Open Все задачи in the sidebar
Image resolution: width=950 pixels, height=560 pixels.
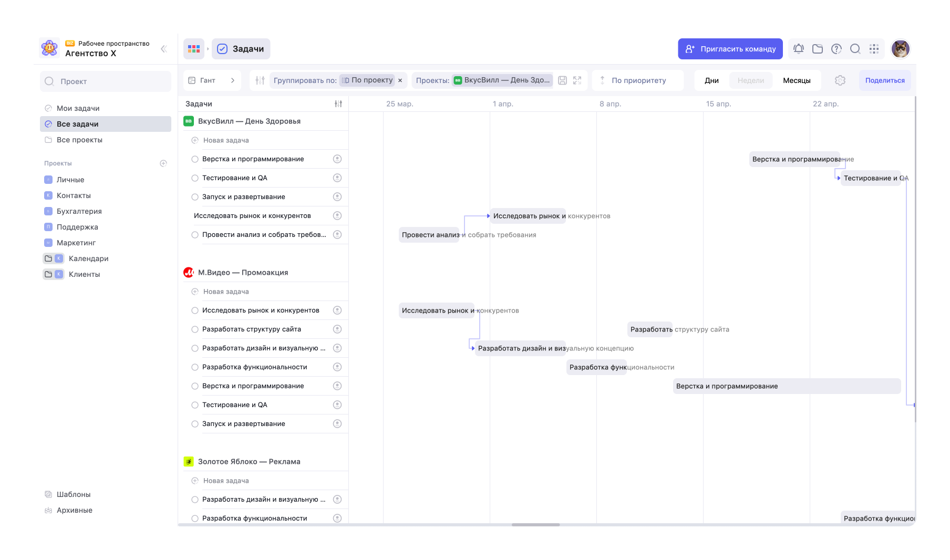tap(106, 124)
